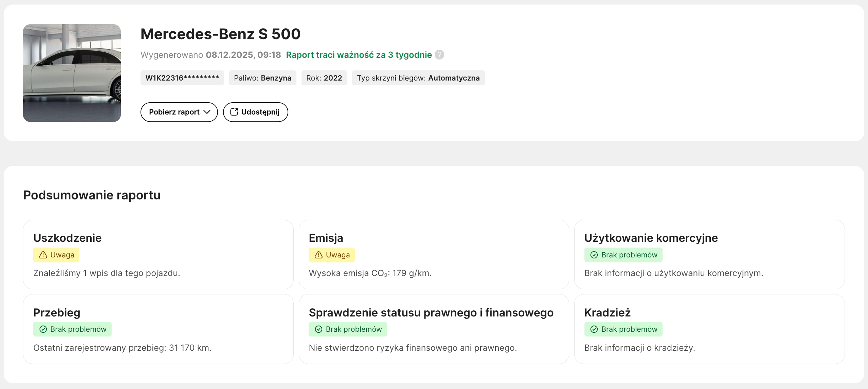Click the masked VIN W1K22316 chip
The image size is (868, 389).
[182, 78]
